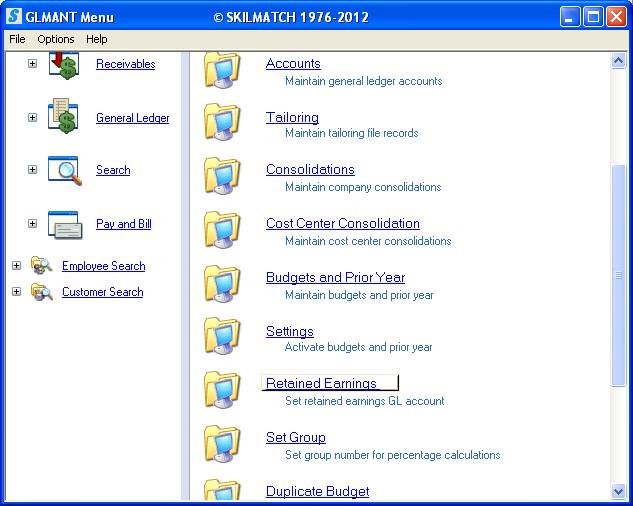
Task: Click the scrollbar down arrow
Action: click(618, 491)
